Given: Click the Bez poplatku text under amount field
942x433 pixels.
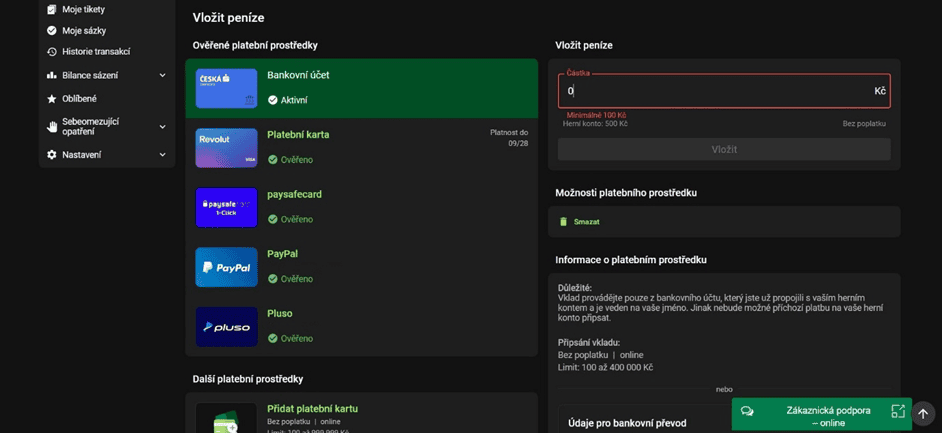Looking at the screenshot, I should [x=864, y=124].
